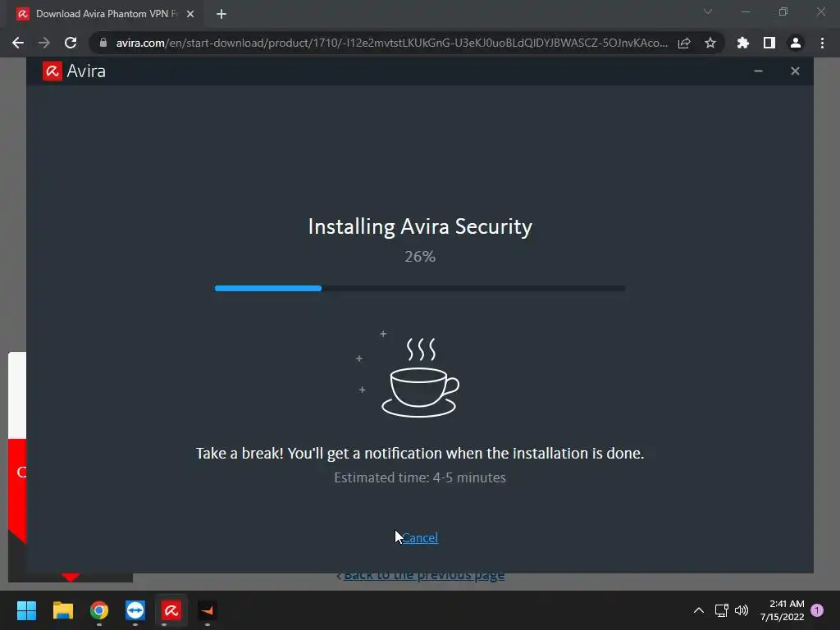Close the Avira download tab
Image resolution: width=840 pixels, height=630 pixels.
190,14
